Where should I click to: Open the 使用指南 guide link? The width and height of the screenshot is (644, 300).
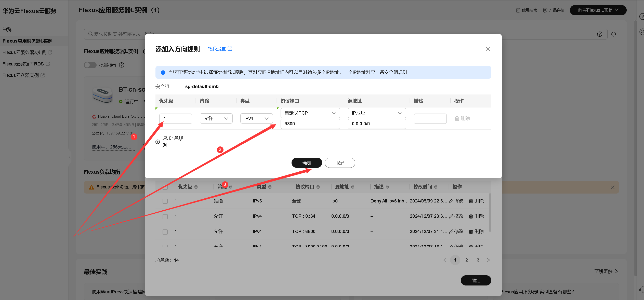click(x=527, y=10)
